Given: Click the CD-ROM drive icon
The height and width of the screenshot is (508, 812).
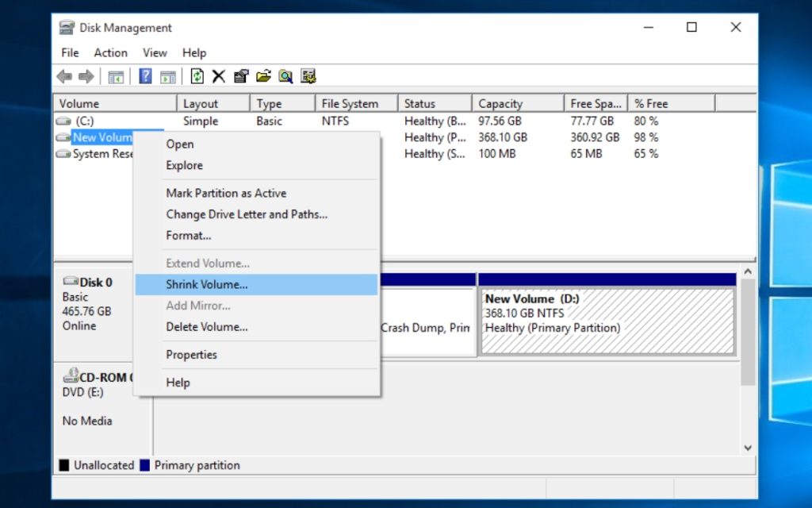Looking at the screenshot, I should click(71, 375).
